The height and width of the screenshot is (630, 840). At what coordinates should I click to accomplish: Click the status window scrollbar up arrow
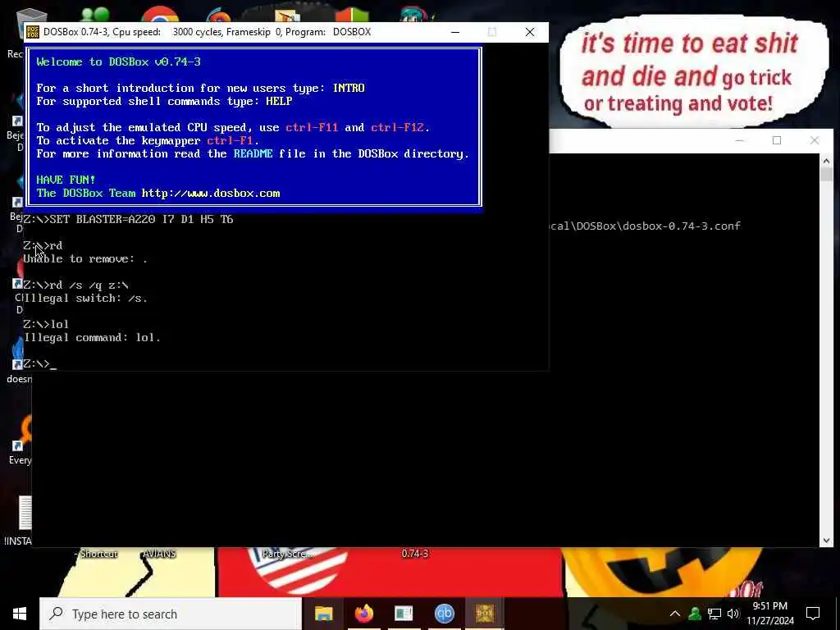826,160
